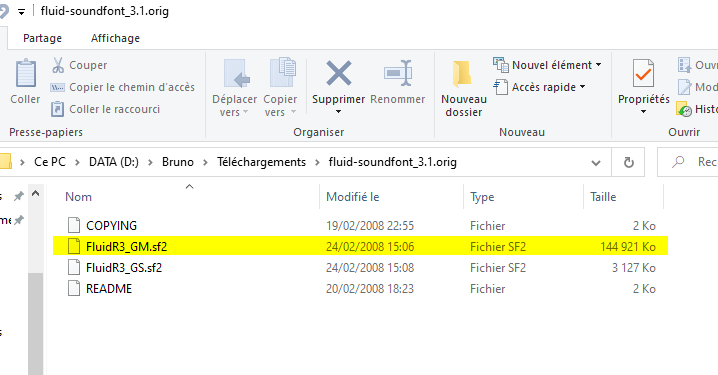Screen dimensions: 718x375
Task: Open the address bar history dropdown
Action: [x=596, y=163]
